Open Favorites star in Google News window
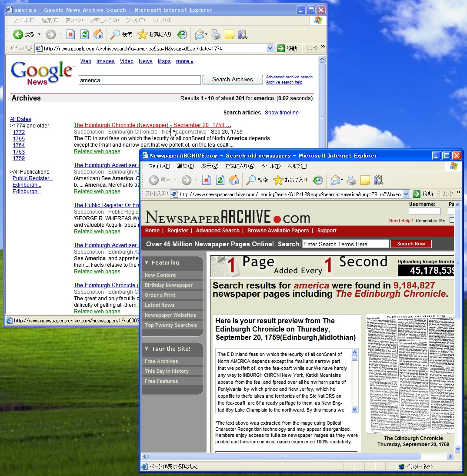This screenshot has width=467, height=476. [142, 34]
